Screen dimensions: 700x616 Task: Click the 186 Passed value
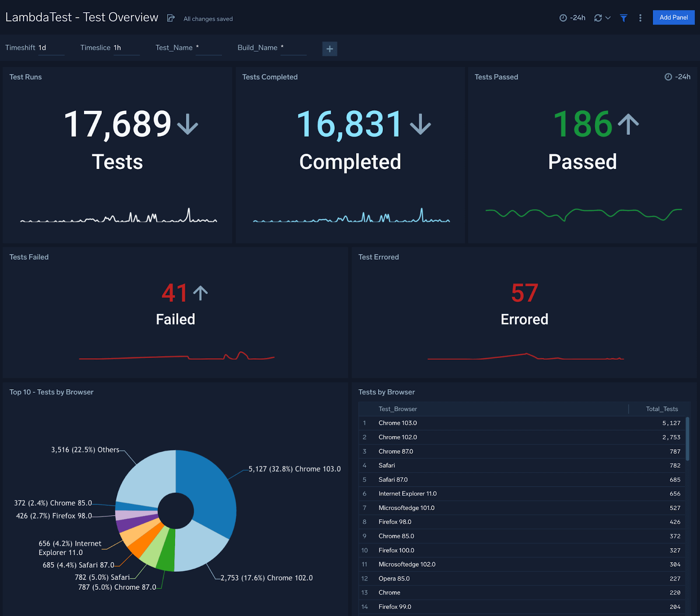582,124
